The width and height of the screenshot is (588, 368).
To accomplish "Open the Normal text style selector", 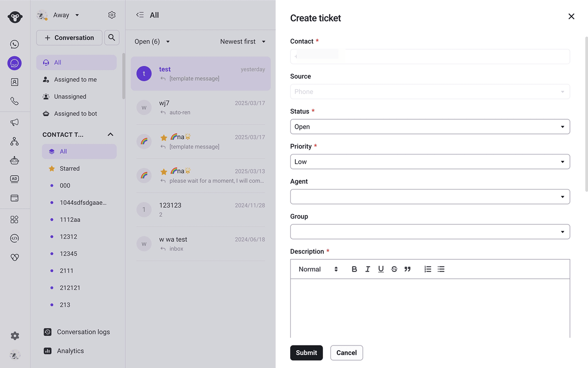I will click(318, 269).
